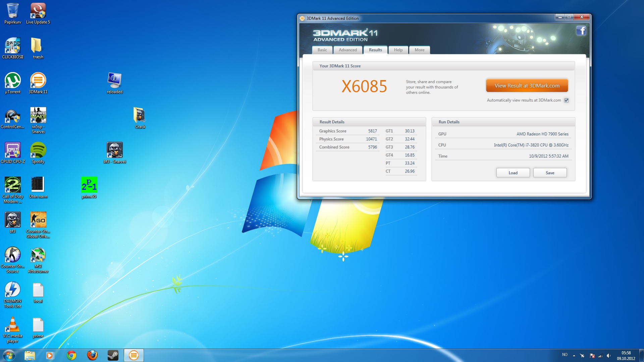Launch prime95 desktop icon
Image resolution: width=644 pixels, height=362 pixels.
89,188
